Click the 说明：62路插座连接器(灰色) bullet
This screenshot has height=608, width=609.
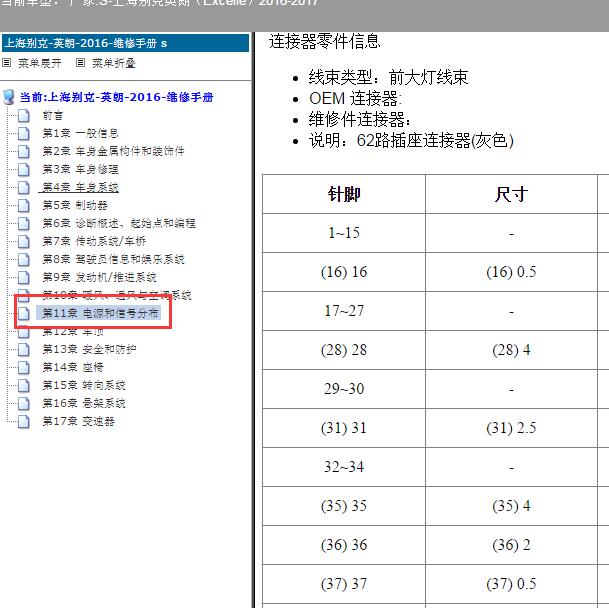point(411,140)
